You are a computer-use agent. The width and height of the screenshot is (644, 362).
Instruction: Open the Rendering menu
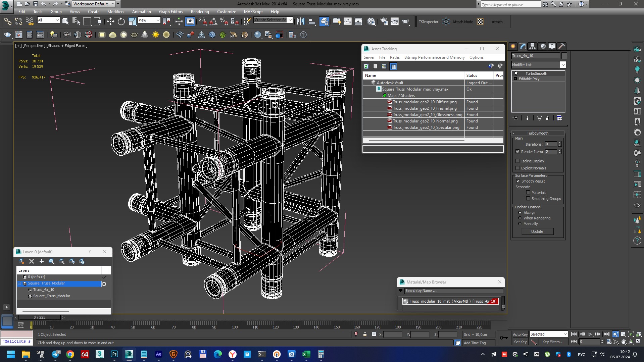pos(200,11)
